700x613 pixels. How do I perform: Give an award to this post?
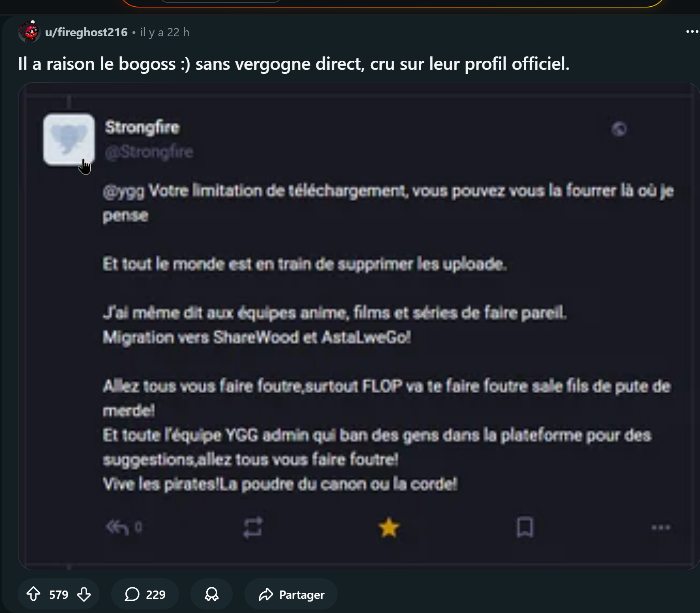click(212, 594)
